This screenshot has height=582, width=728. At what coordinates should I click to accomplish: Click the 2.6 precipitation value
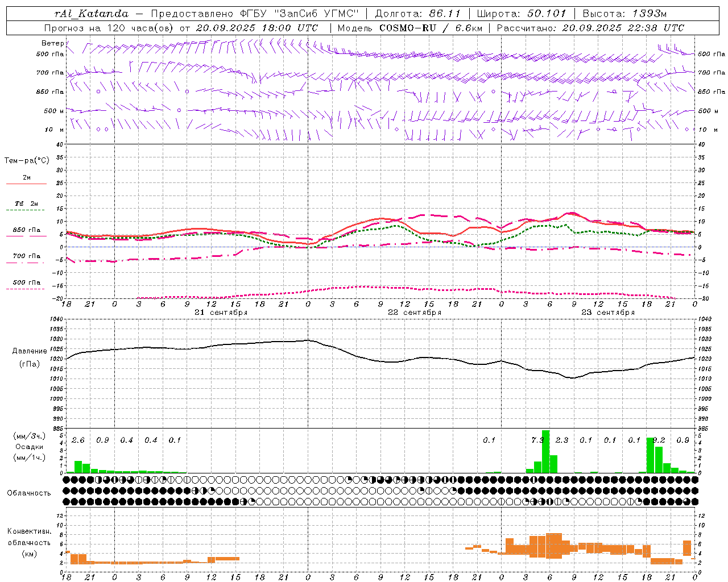[x=78, y=440]
